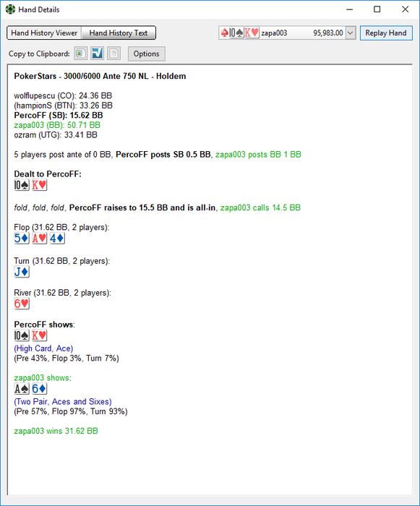Click '(Pre 57%, Flop 97%, Turn 93%)' equity line

[x=71, y=411]
